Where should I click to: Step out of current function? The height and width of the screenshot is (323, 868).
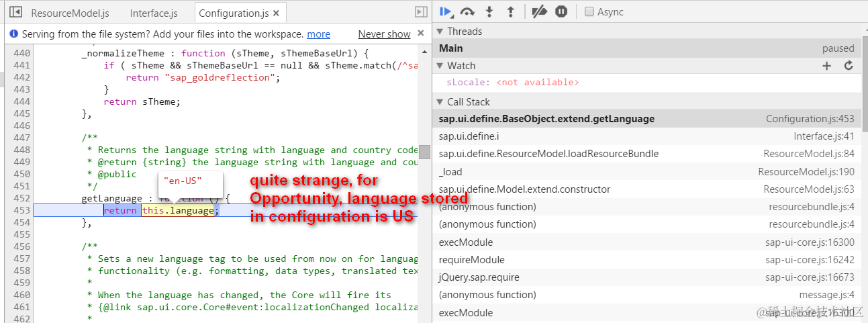510,12
